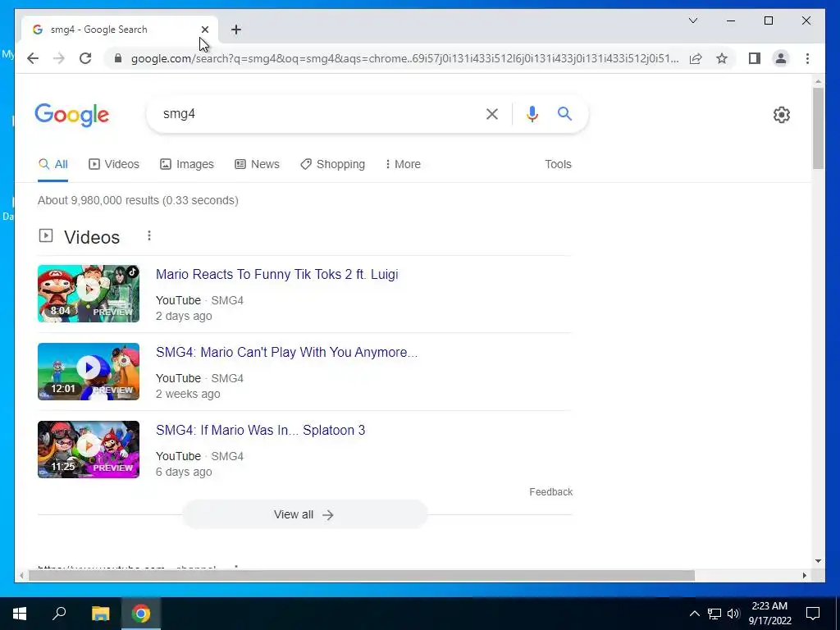Go to the Google logo homepage
840x630 pixels.
[72, 115]
